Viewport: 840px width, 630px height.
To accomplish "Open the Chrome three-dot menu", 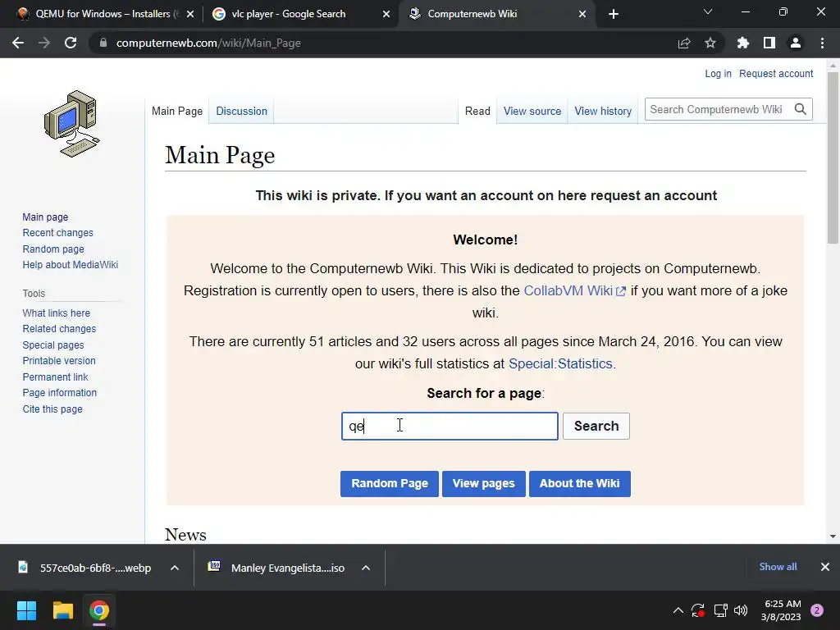I will [822, 43].
